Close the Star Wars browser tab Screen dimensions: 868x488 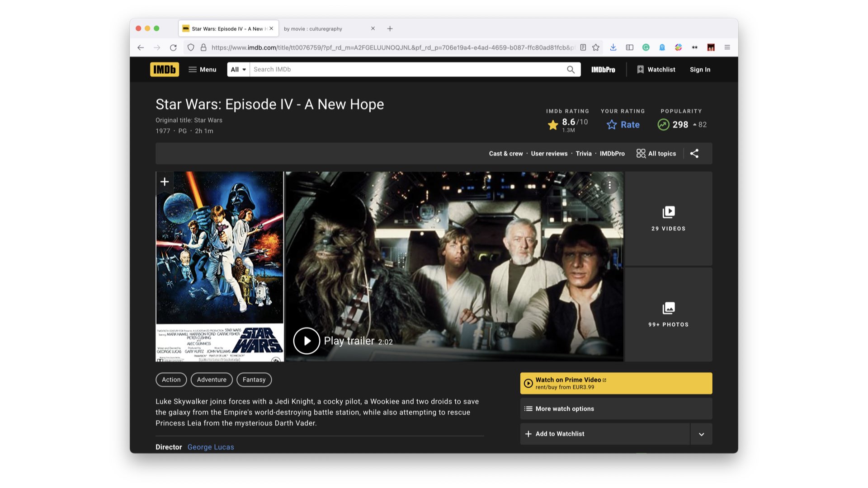271,28
